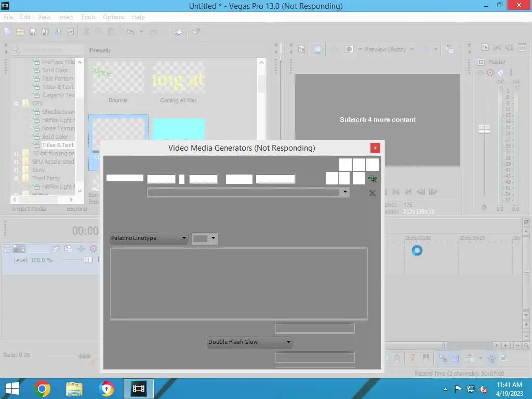Image resolution: width=532 pixels, height=399 pixels.
Task: Select highlighted Titles & Text item
Action: click(58, 145)
